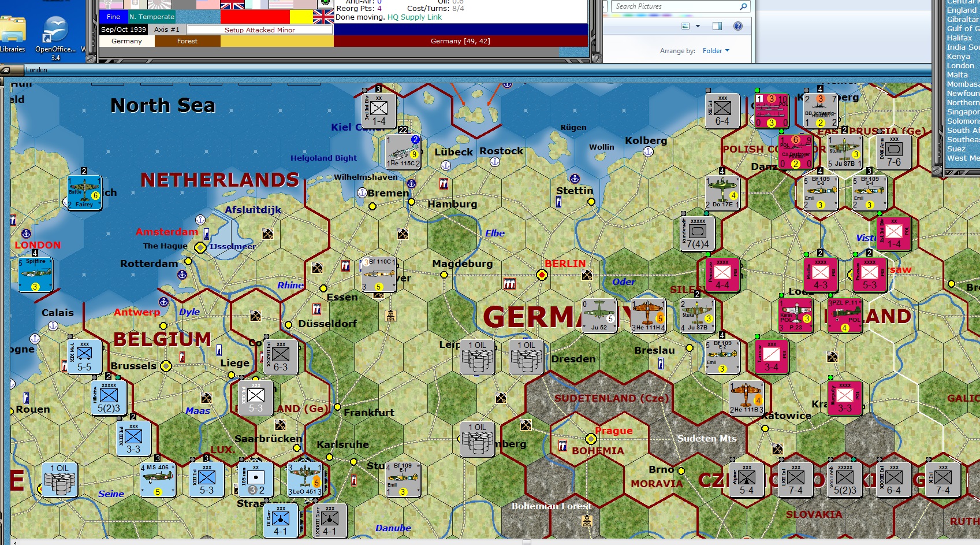Select Halifax in the location list
The width and height of the screenshot is (980, 545).
click(x=960, y=38)
